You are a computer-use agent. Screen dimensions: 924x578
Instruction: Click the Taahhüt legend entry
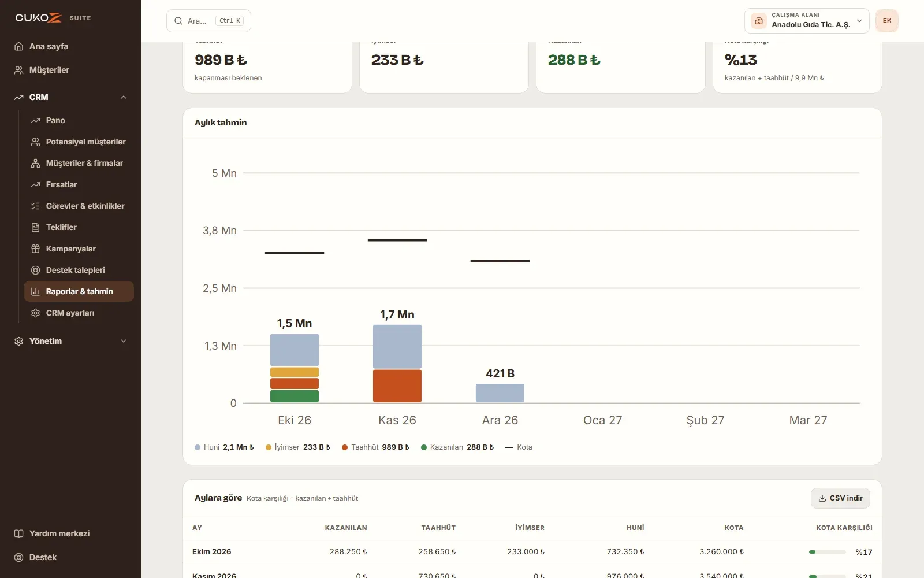[x=375, y=447]
